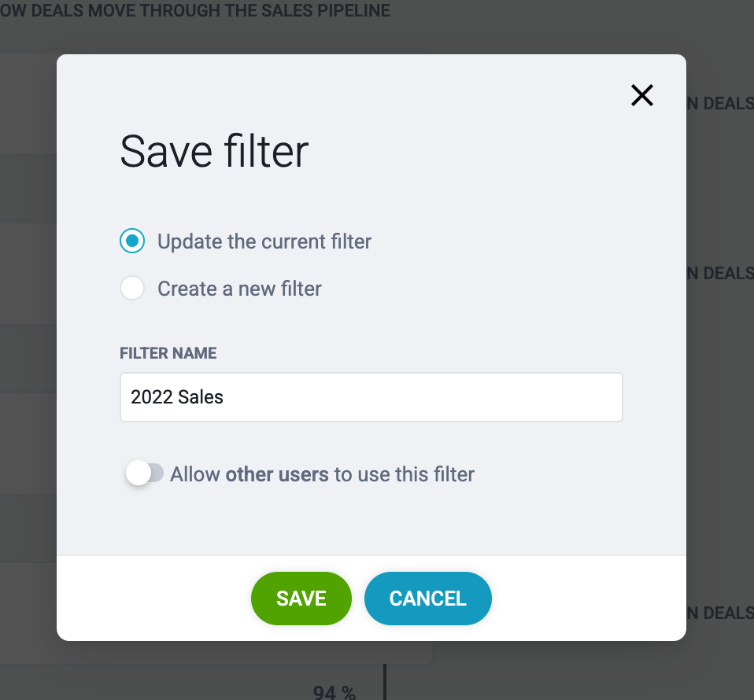
Task: Click the middle dimmed 'N DEALS' label
Action: [720, 273]
